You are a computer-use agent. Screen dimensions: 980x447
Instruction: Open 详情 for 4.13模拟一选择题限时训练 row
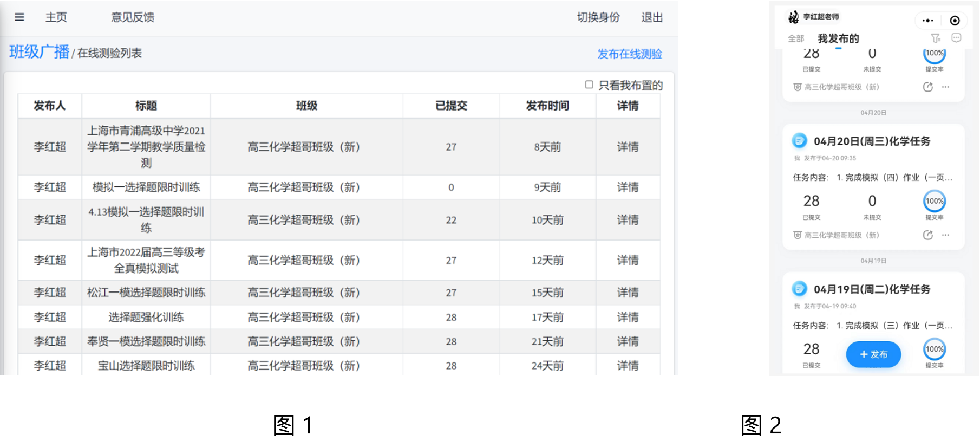point(628,220)
